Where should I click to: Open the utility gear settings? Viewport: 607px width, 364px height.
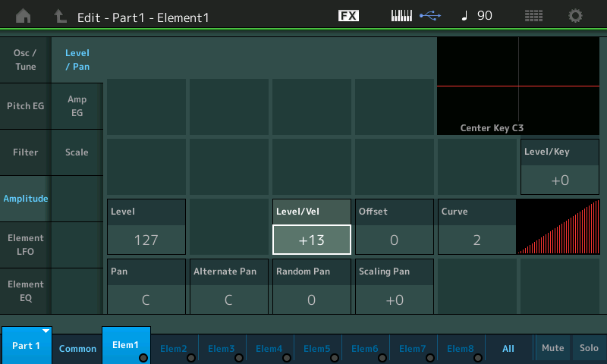tap(576, 16)
